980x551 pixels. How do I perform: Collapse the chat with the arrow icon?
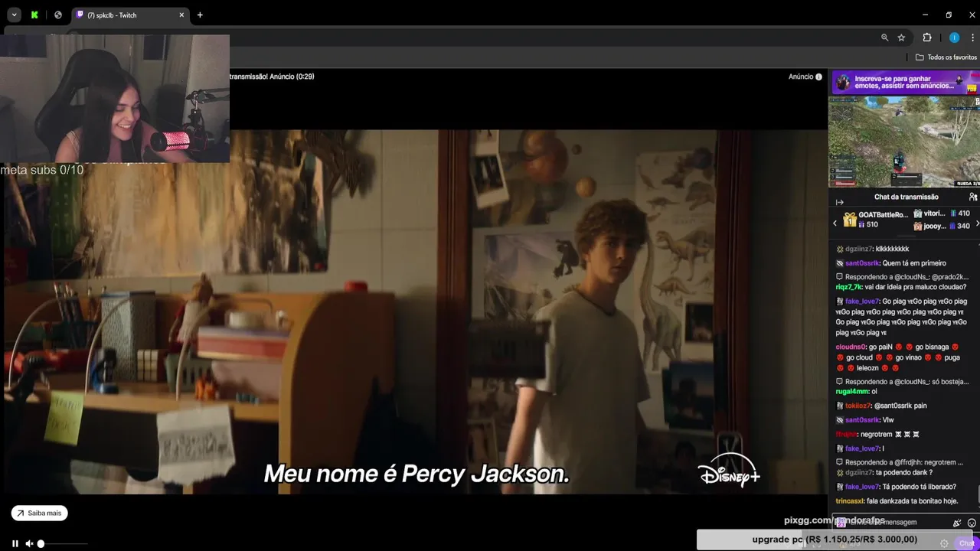tap(839, 202)
